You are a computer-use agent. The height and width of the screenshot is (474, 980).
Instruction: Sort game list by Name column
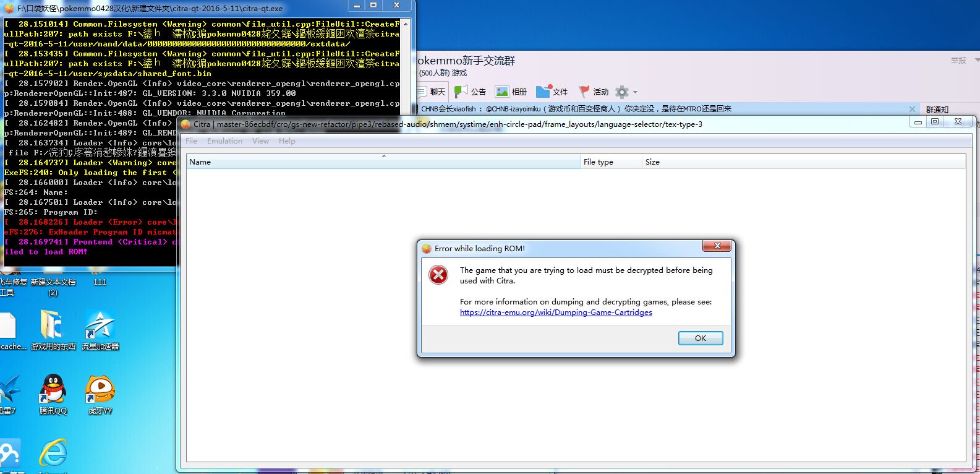(x=383, y=162)
